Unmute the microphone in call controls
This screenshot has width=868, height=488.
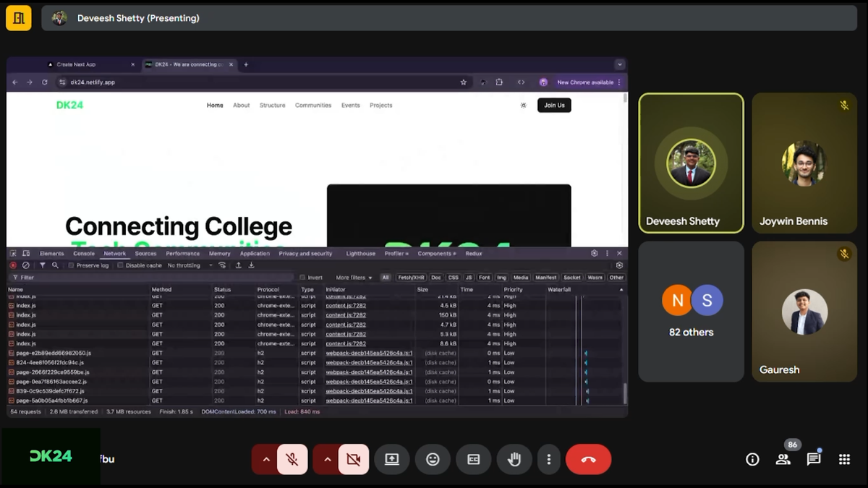click(x=292, y=459)
